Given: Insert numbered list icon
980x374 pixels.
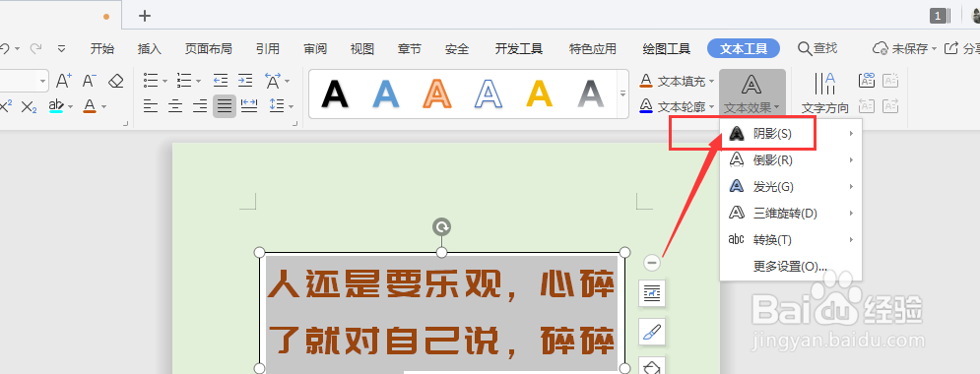Looking at the screenshot, I should pos(184,81).
